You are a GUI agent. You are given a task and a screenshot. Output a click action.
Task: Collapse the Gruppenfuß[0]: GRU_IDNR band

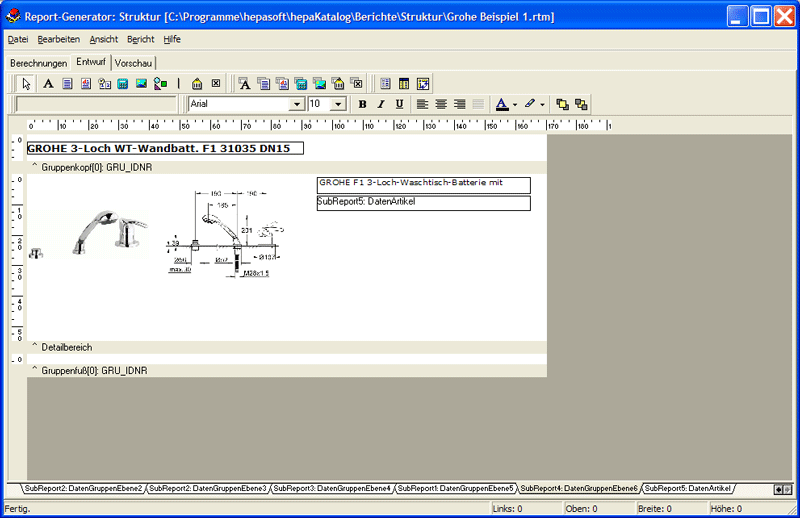tap(35, 369)
